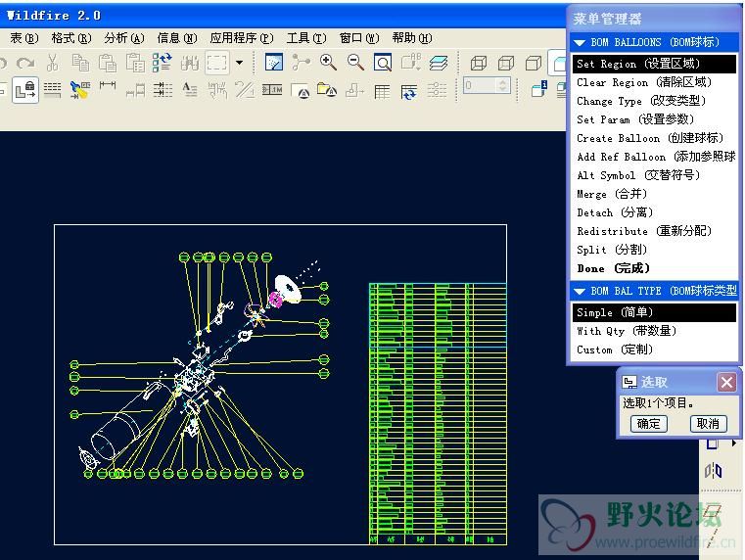The width and height of the screenshot is (745, 560).
Task: Open the 工具(T) menu
Action: [306, 38]
